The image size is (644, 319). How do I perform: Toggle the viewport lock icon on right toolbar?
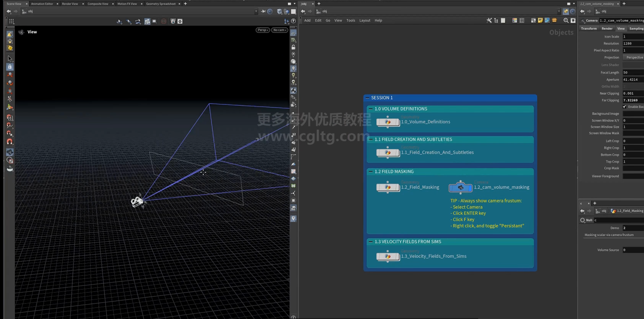tap(293, 47)
